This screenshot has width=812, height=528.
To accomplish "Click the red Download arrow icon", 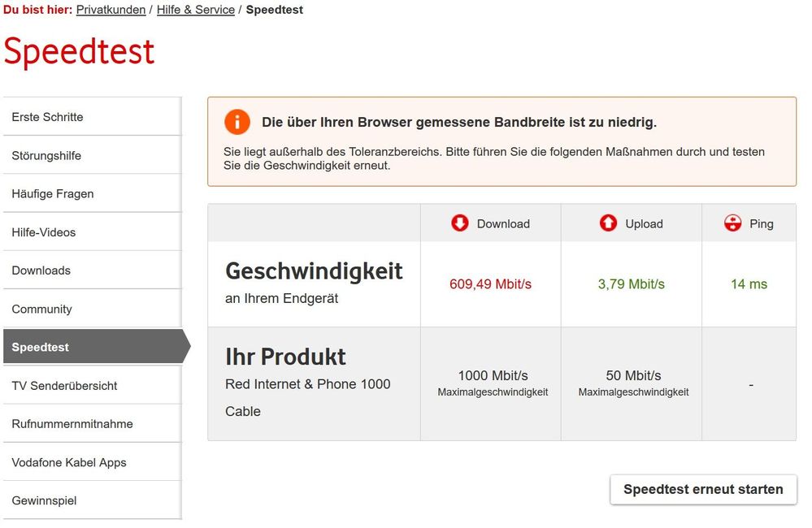I will click(460, 223).
